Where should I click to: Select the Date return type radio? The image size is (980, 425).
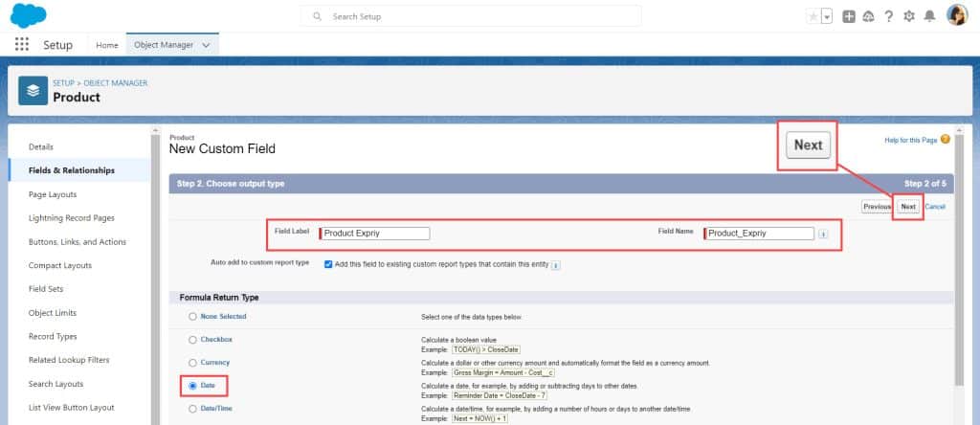(192, 386)
